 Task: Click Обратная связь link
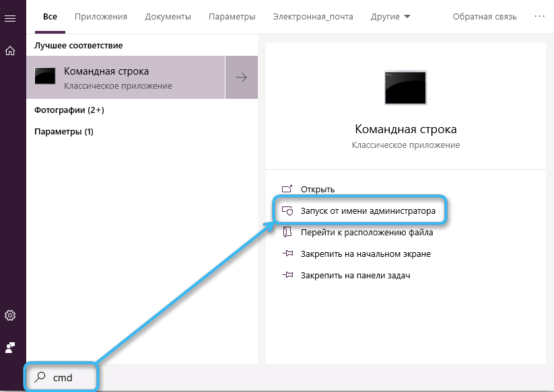coord(485,16)
